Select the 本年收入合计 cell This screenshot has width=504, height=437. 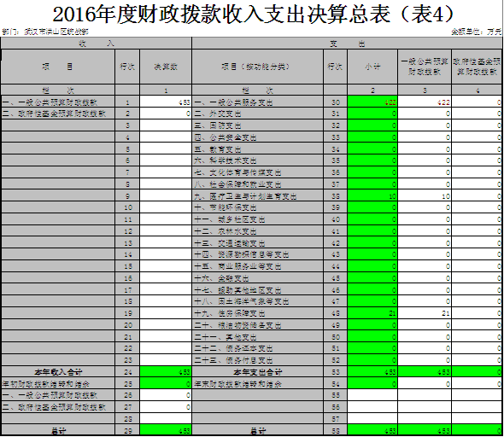pos(58,372)
